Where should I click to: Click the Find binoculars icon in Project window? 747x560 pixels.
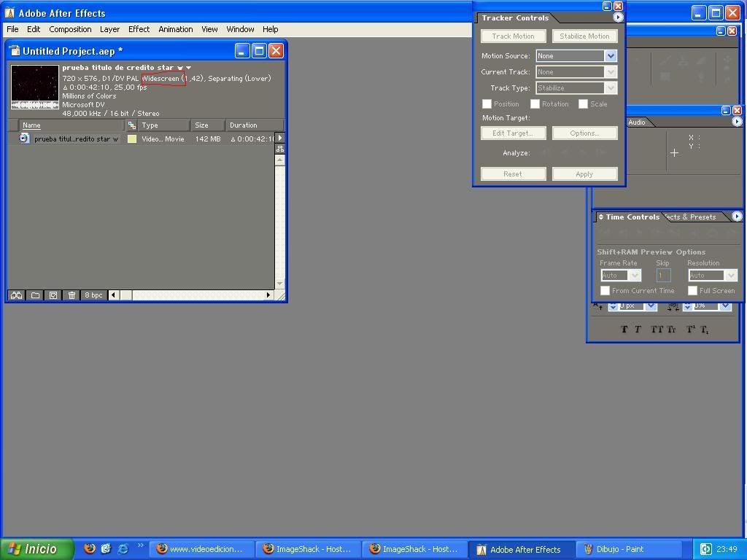(16, 295)
